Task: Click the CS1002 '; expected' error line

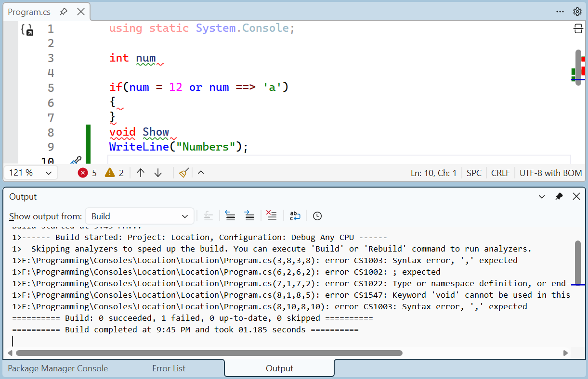Action: 226,272
